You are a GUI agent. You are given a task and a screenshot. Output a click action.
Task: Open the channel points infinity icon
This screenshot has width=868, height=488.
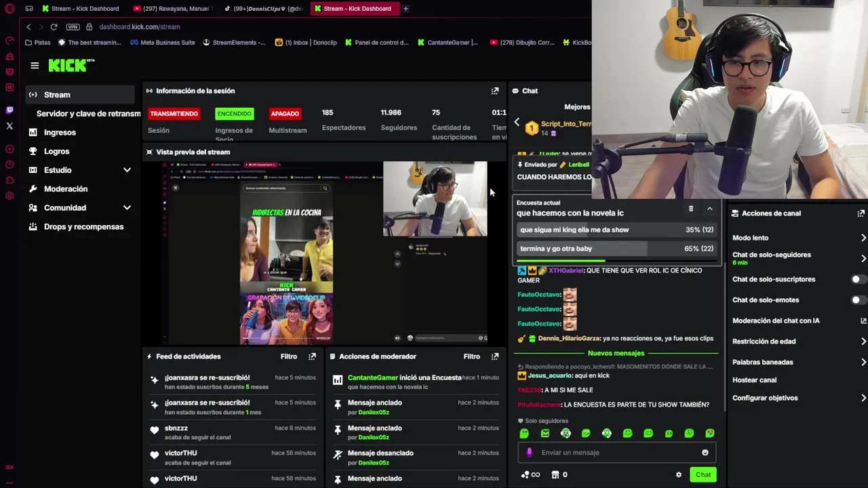click(x=530, y=475)
